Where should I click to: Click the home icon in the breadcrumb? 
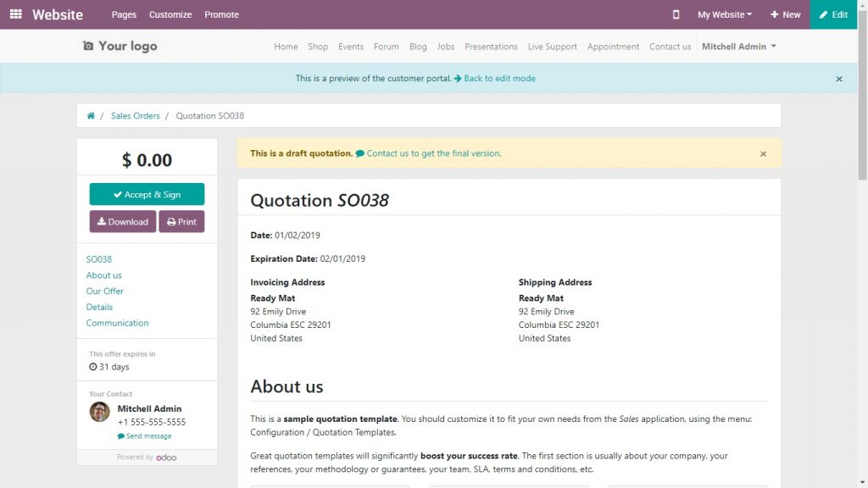91,115
